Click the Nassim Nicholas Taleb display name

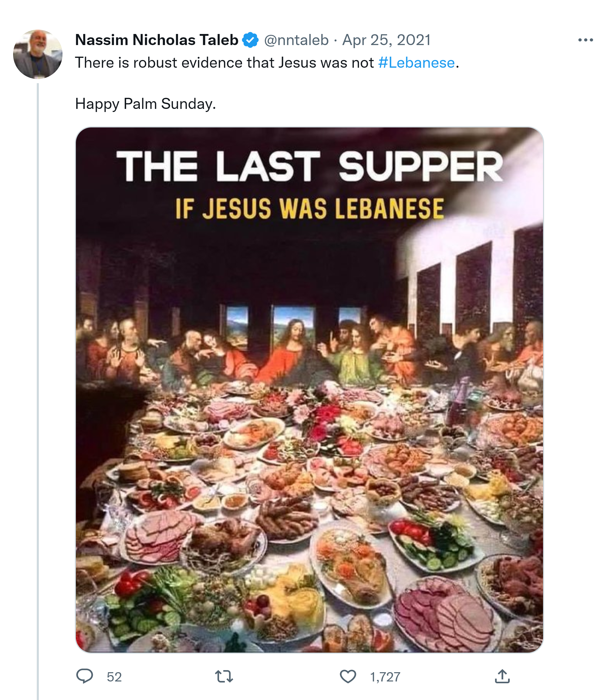click(x=157, y=40)
